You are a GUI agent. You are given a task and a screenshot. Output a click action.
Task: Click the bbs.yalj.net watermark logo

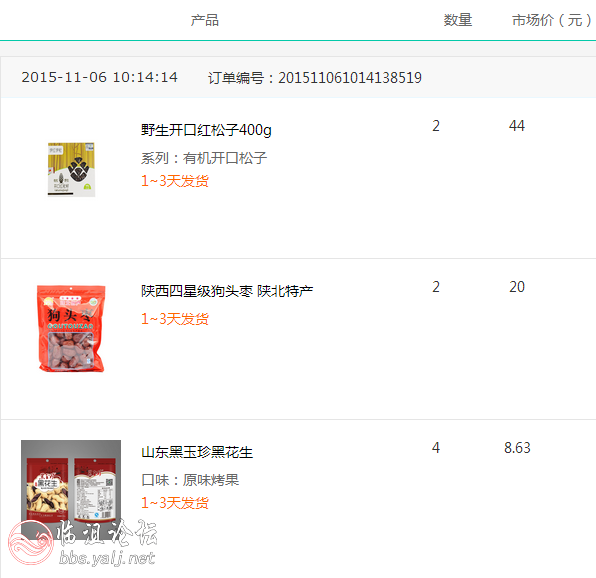(x=82, y=543)
